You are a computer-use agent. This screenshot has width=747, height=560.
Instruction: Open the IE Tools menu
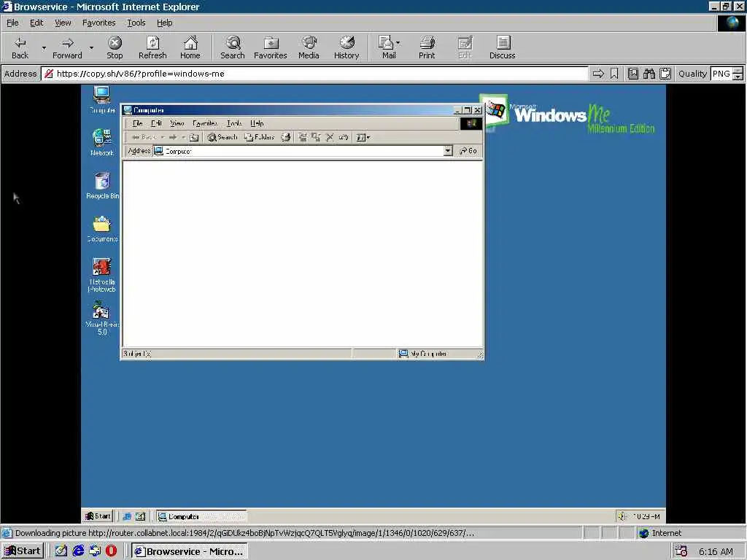click(x=136, y=23)
